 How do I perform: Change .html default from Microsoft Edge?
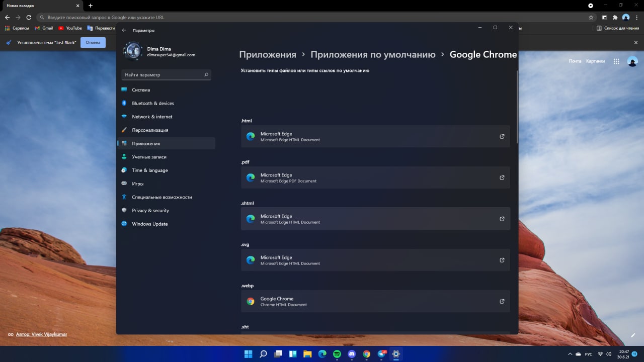pos(375,136)
